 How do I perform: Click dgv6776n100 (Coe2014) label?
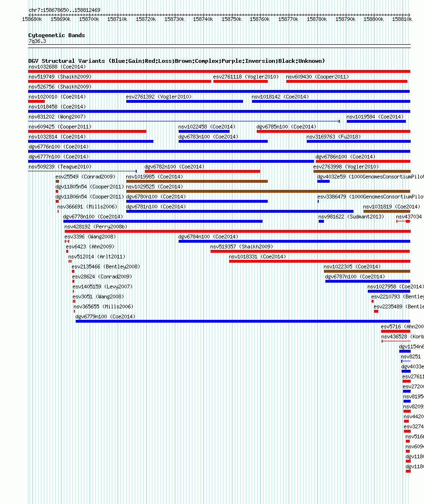pyautogui.click(x=59, y=147)
